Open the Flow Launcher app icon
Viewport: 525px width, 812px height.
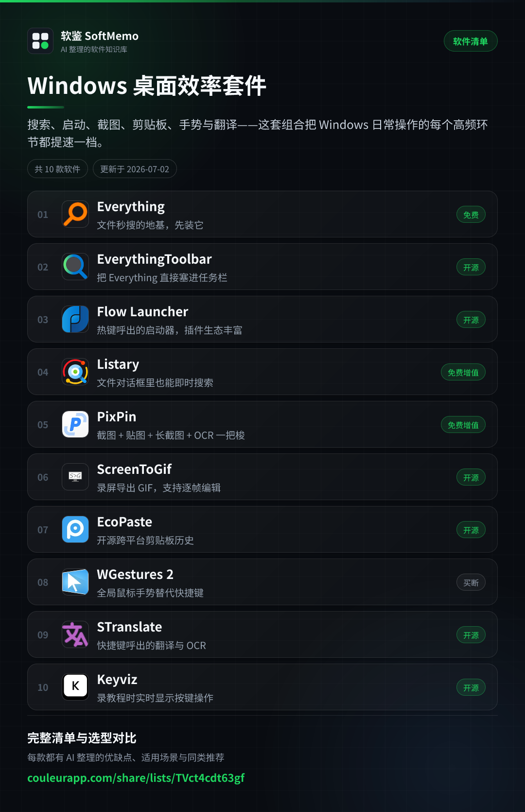coord(75,319)
